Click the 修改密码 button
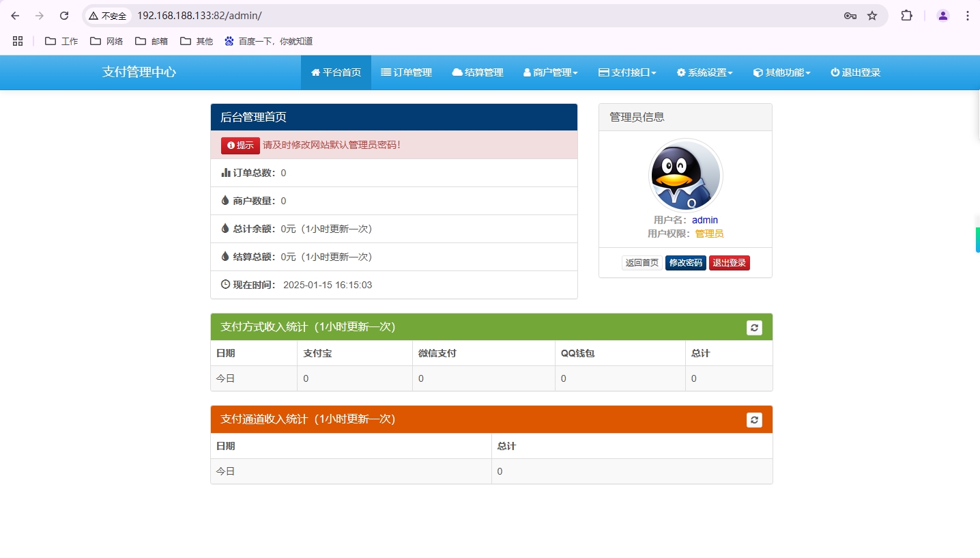This screenshot has height=558, width=980. [x=685, y=262]
